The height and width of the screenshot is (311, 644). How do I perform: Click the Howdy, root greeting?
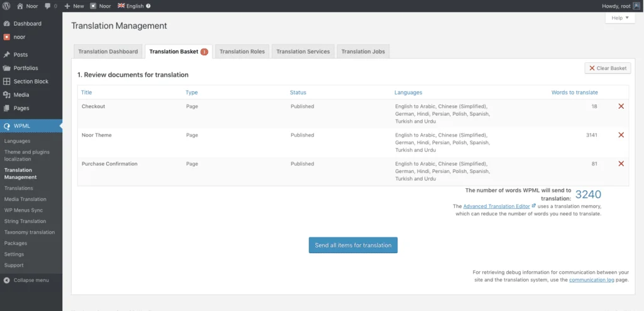[x=616, y=6]
